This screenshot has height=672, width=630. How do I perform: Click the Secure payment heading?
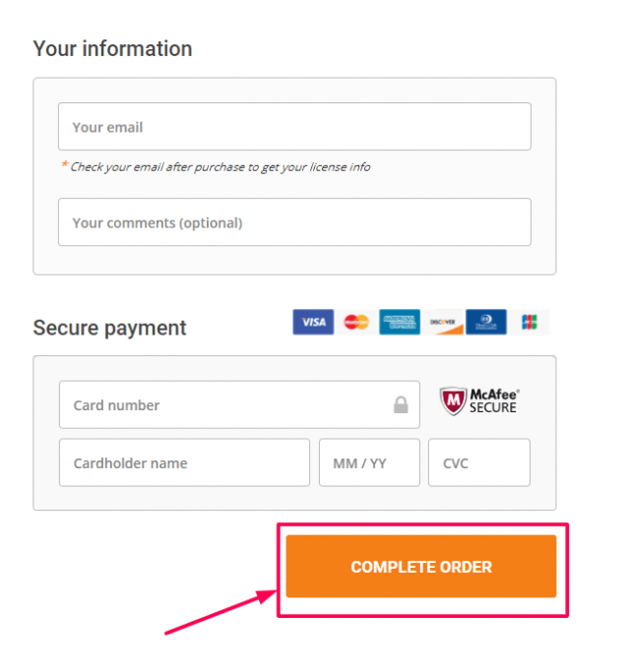coord(110,328)
